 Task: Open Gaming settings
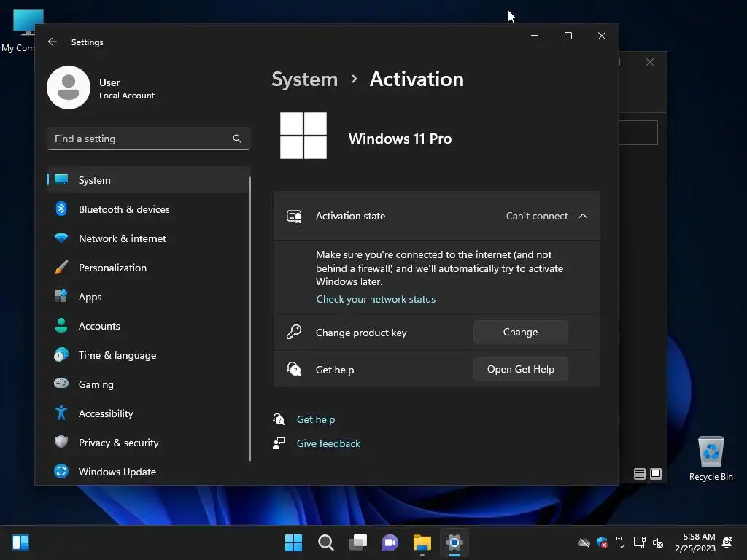coord(148,384)
